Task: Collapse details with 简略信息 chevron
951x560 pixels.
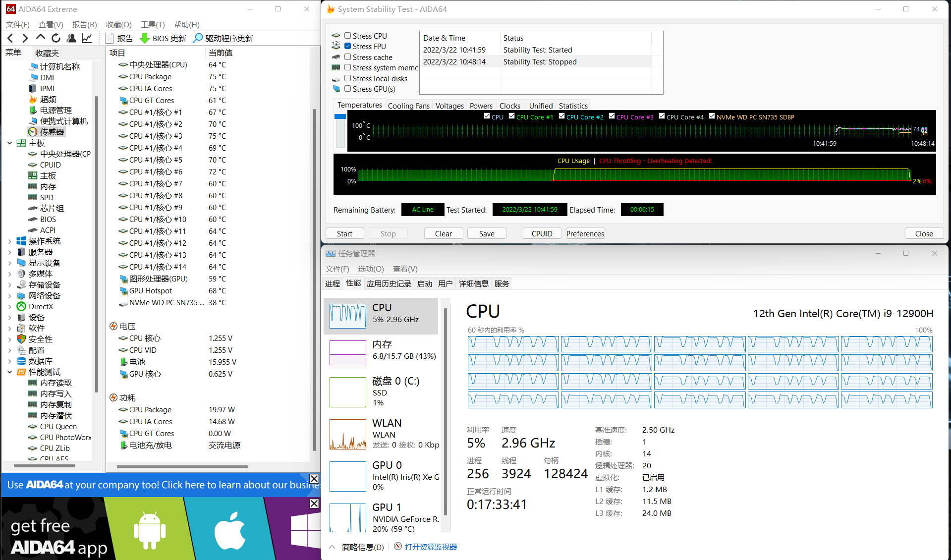Action: click(332, 547)
